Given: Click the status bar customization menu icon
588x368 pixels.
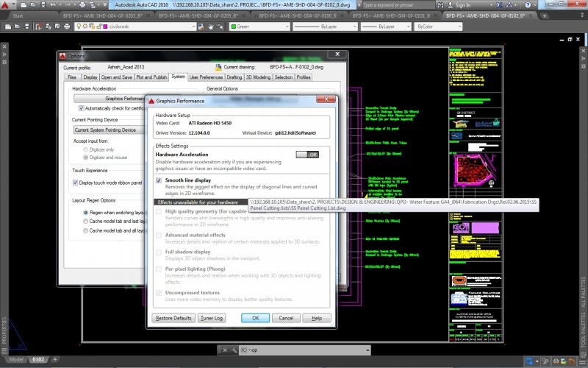Looking at the screenshot, I should pyautogui.click(x=581, y=361).
